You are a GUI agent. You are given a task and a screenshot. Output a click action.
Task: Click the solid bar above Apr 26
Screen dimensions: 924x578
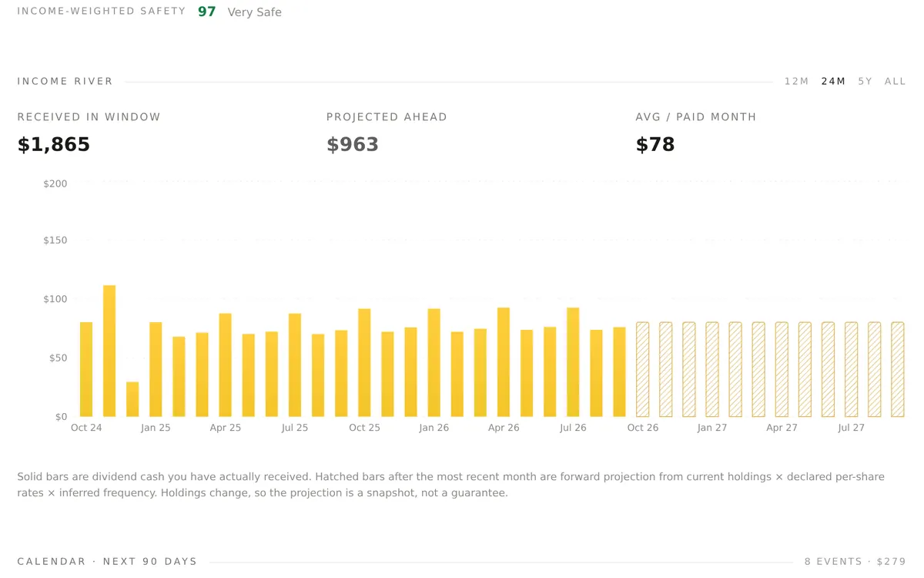tap(504, 362)
